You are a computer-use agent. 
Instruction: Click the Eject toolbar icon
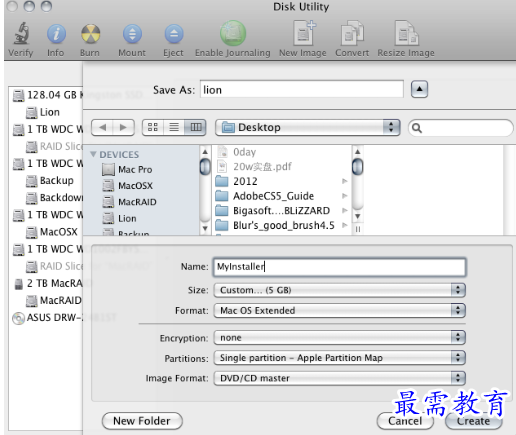(174, 34)
